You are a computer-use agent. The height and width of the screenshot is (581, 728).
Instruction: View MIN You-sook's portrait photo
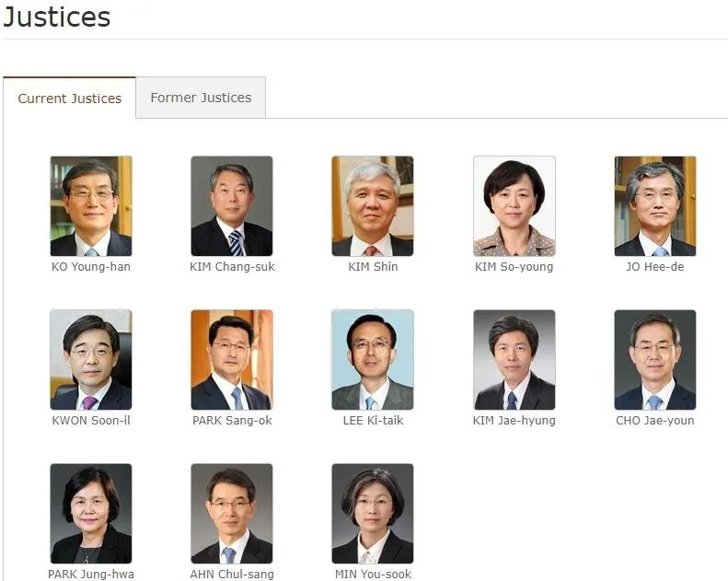click(x=373, y=513)
